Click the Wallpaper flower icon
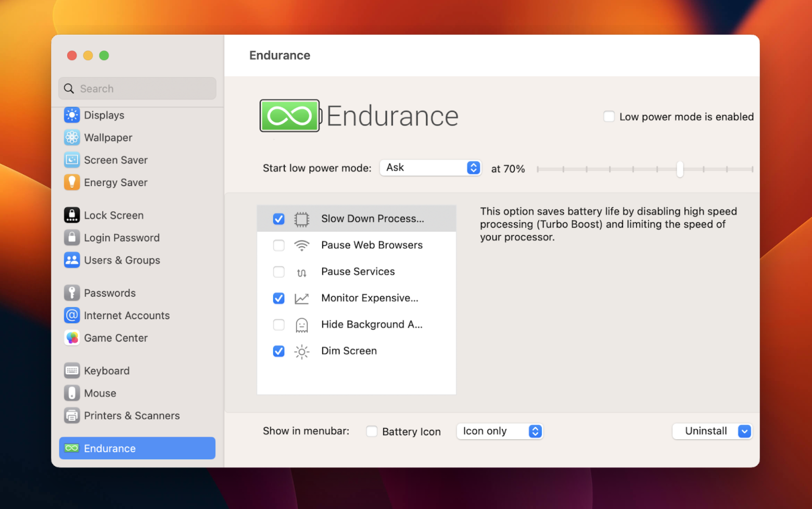This screenshot has width=812, height=509. (x=72, y=137)
